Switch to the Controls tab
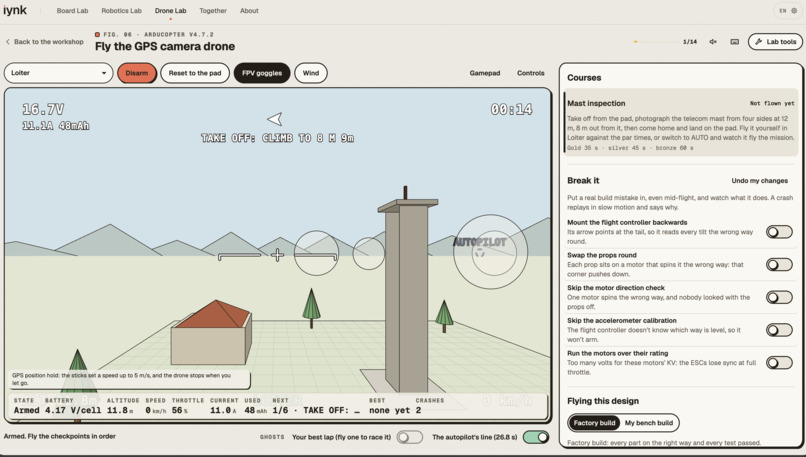Image resolution: width=806 pixels, height=457 pixels. (530, 73)
